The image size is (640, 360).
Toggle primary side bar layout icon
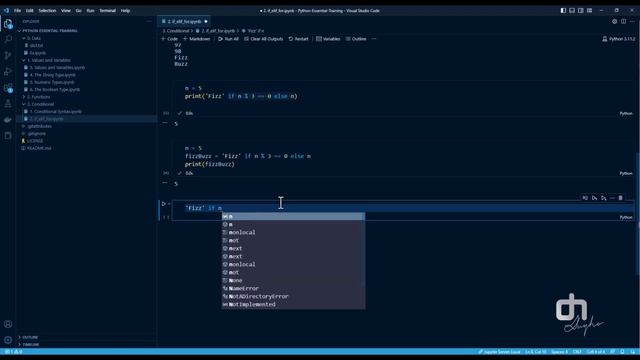(563, 11)
